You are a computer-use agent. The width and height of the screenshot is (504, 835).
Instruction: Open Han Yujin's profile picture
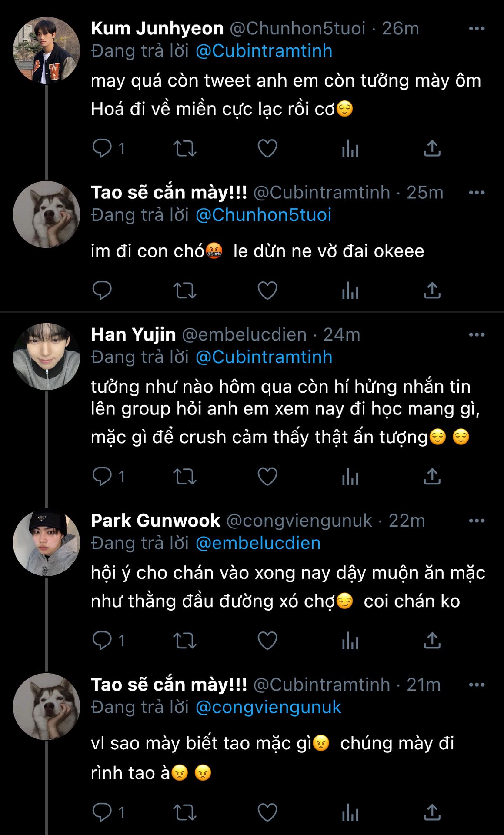(x=47, y=356)
